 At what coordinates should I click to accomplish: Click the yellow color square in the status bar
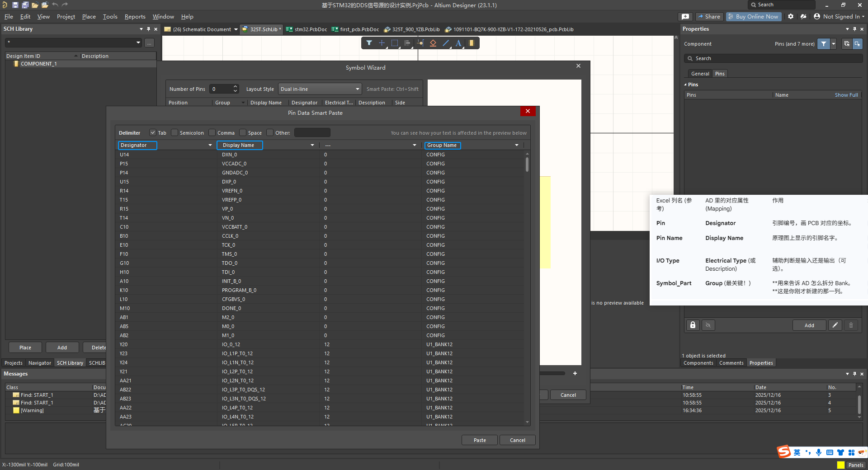click(x=840, y=465)
